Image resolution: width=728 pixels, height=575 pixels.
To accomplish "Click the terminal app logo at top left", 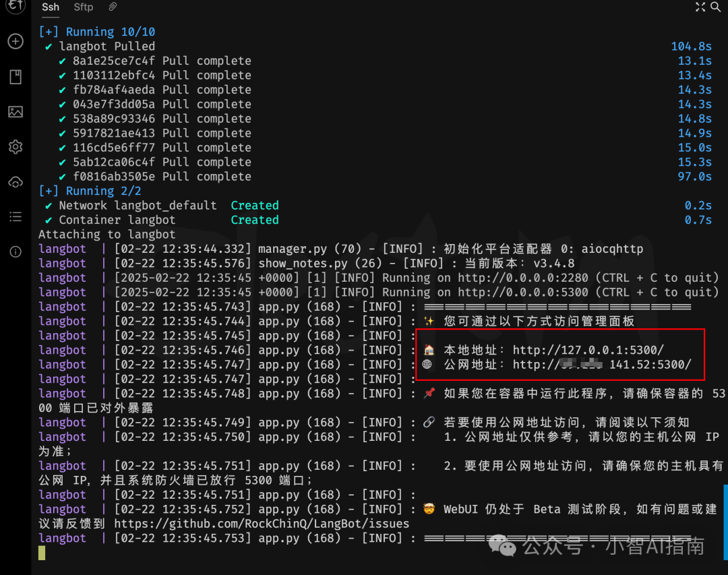I will [16, 7].
